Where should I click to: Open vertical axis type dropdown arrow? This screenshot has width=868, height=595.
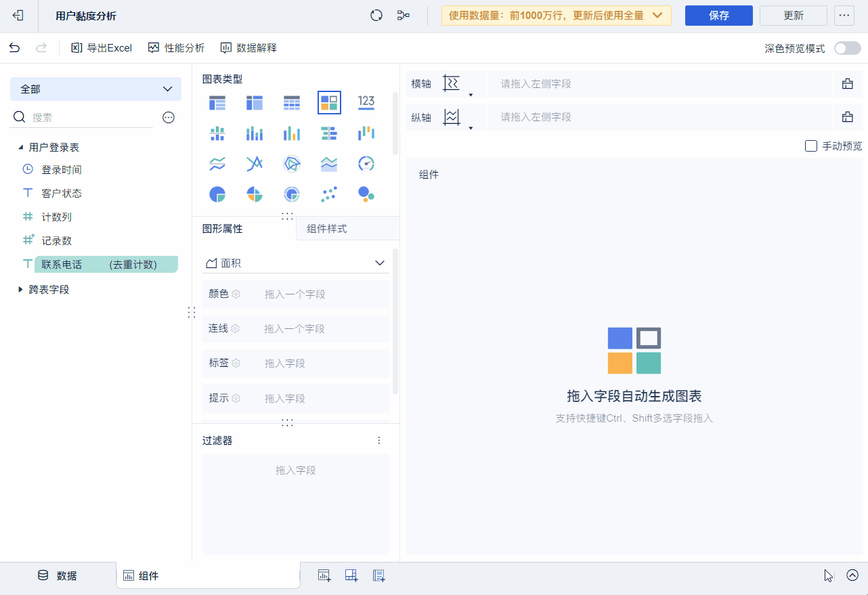tap(471, 128)
